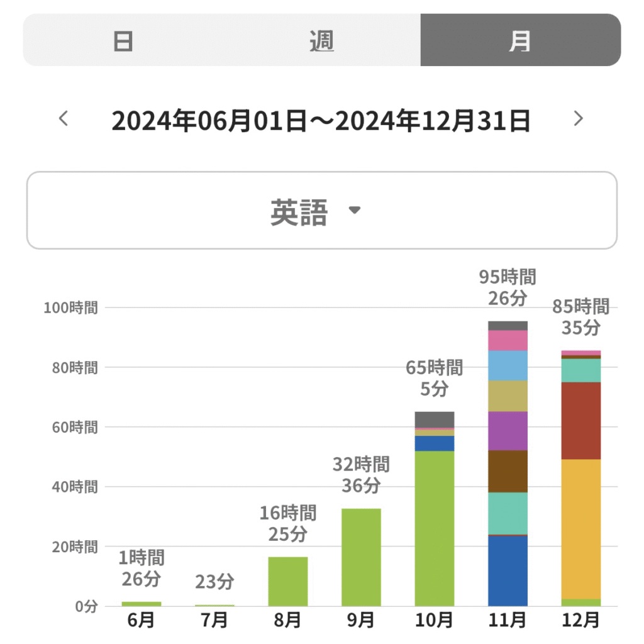Click the gray top segment of 10月 bar
Viewport: 644px width, 644px height.
pyautogui.click(x=435, y=419)
